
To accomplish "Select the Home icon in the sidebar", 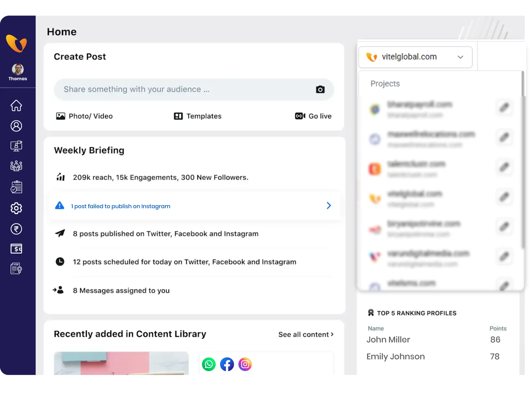I will (16, 105).
